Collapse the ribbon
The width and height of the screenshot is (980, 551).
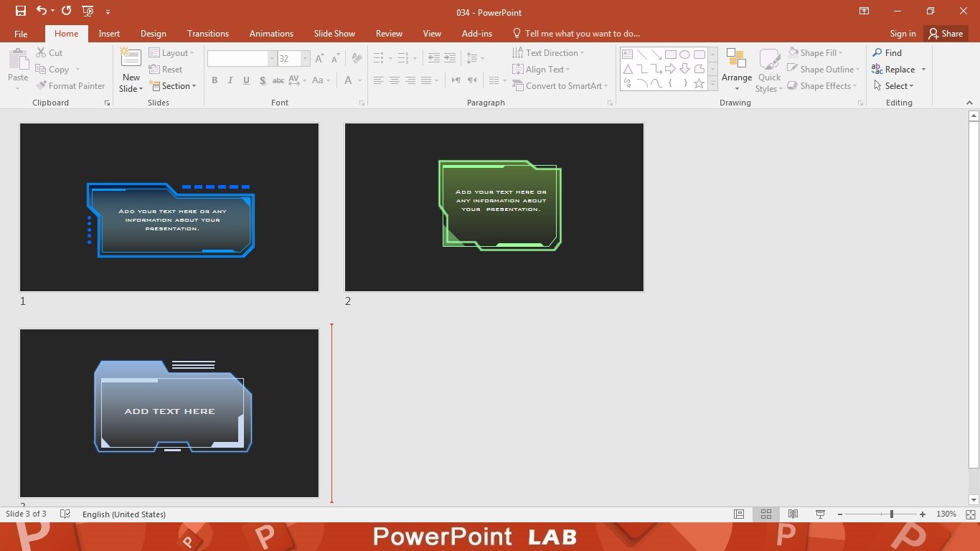(969, 103)
